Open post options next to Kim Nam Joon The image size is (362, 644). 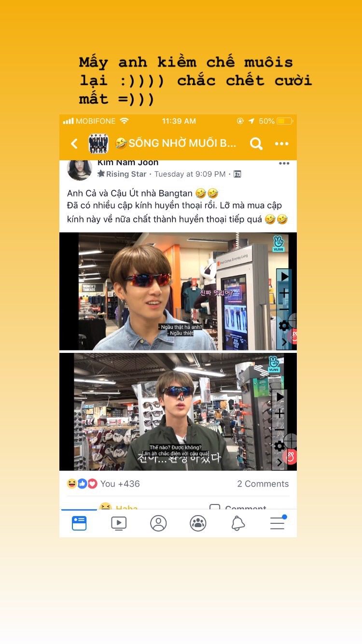[284, 164]
